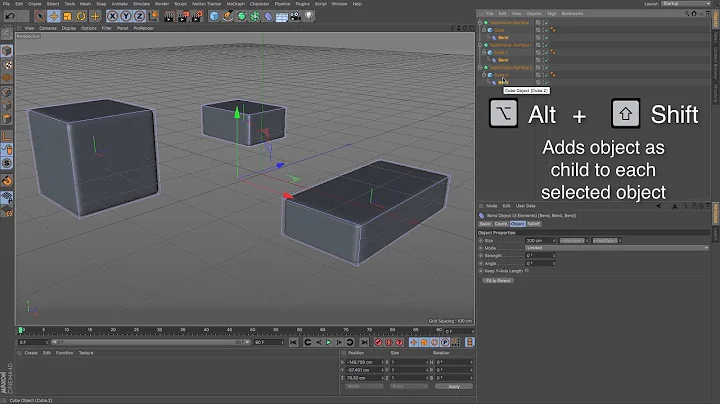Click the Apply coordinates button
This screenshot has width=720, height=404.
454,387
